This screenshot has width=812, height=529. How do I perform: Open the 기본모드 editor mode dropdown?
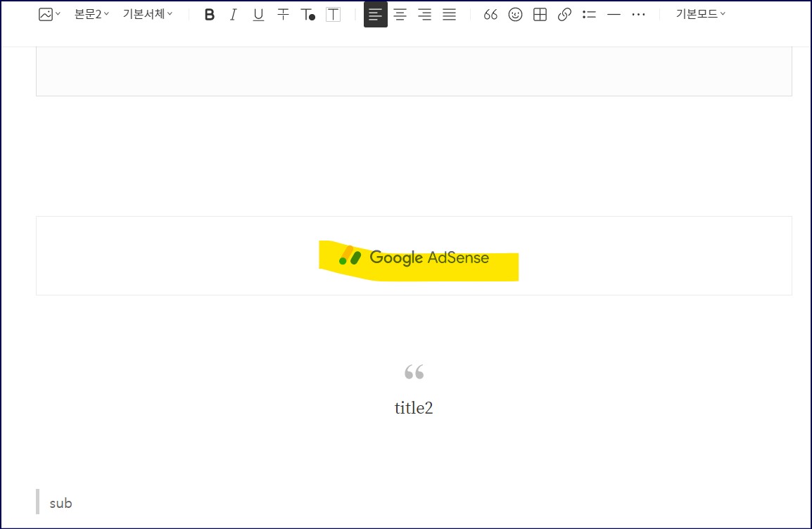coord(701,15)
